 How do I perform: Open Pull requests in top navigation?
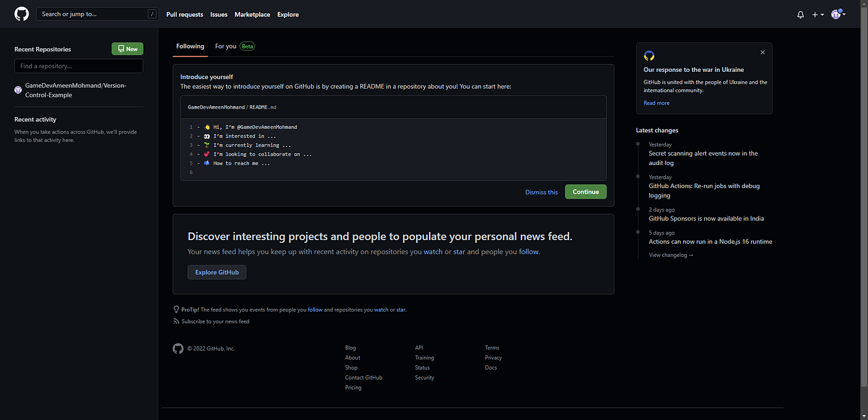pyautogui.click(x=185, y=14)
